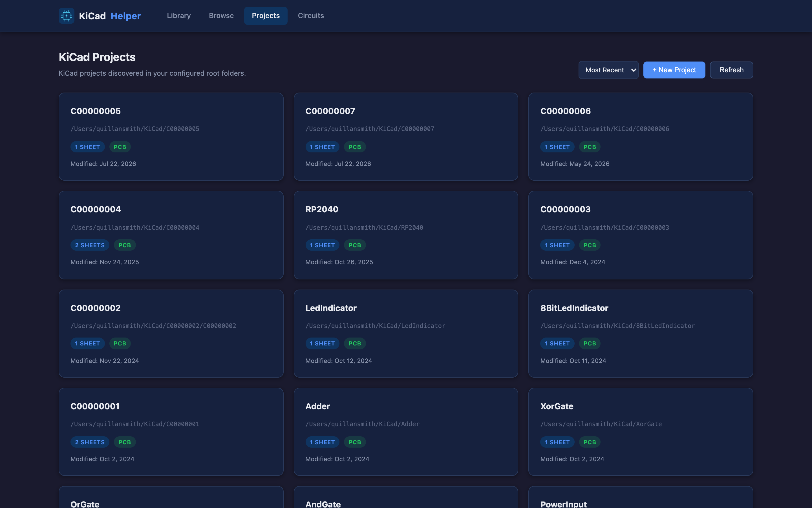Select the C00000004 project title

pyautogui.click(x=96, y=209)
